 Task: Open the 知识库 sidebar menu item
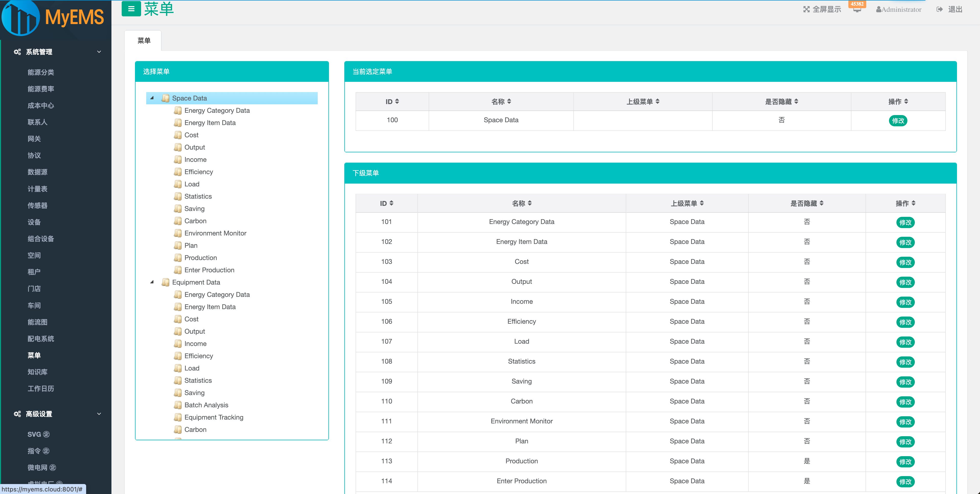[37, 372]
